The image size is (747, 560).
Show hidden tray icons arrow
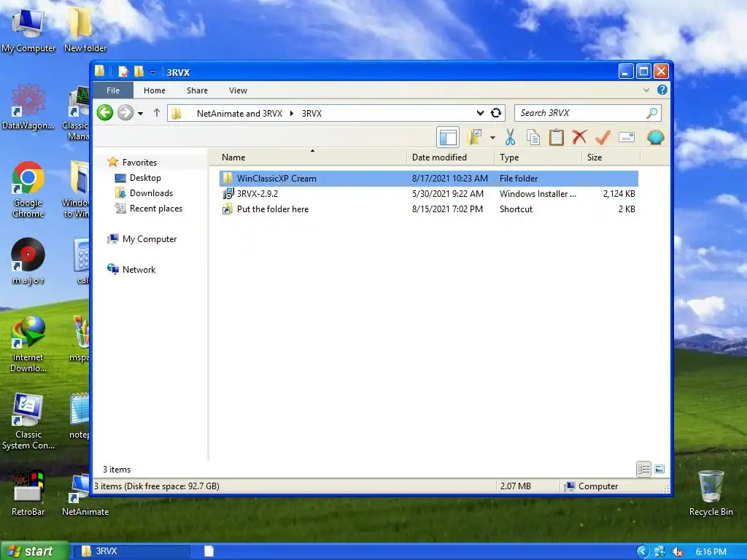[642, 551]
